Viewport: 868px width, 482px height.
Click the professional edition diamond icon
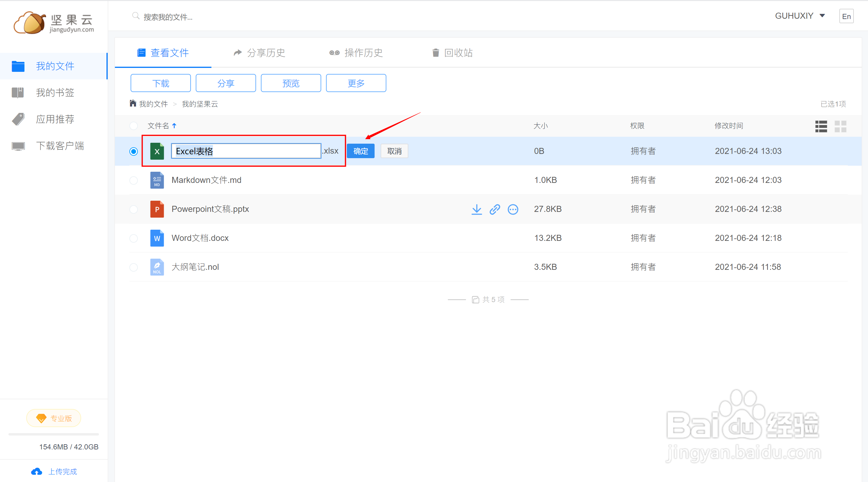41,418
